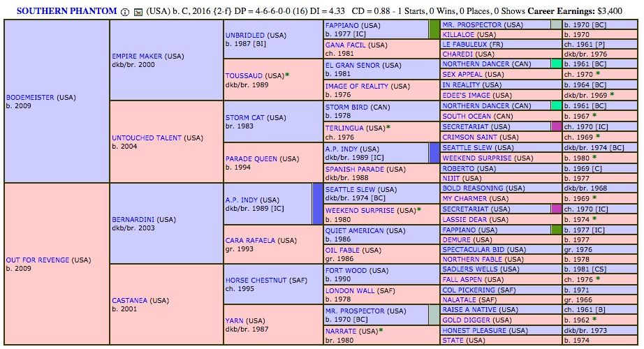Click green swatch beside FAPPIANO b. 1977 [IC] under UNBRIDLED
The image size is (644, 349).
click(434, 29)
